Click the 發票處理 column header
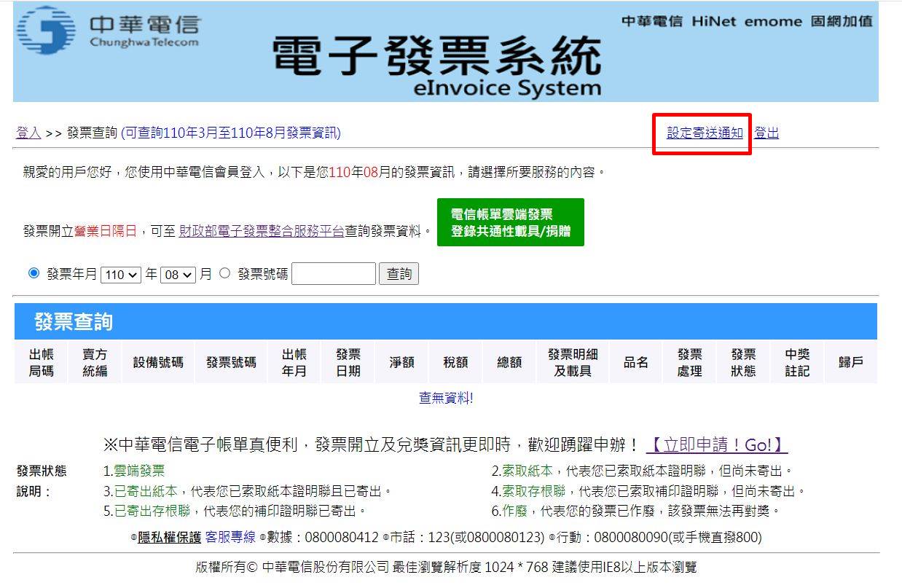Image resolution: width=902 pixels, height=588 pixels. [689, 363]
